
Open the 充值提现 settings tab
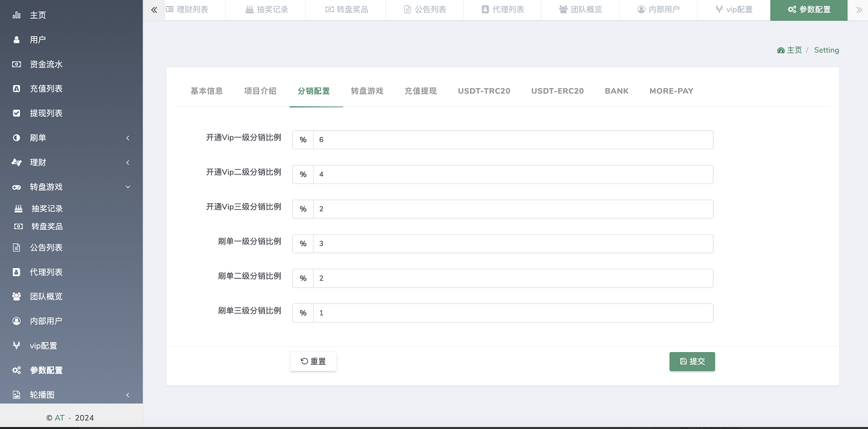pyautogui.click(x=421, y=91)
